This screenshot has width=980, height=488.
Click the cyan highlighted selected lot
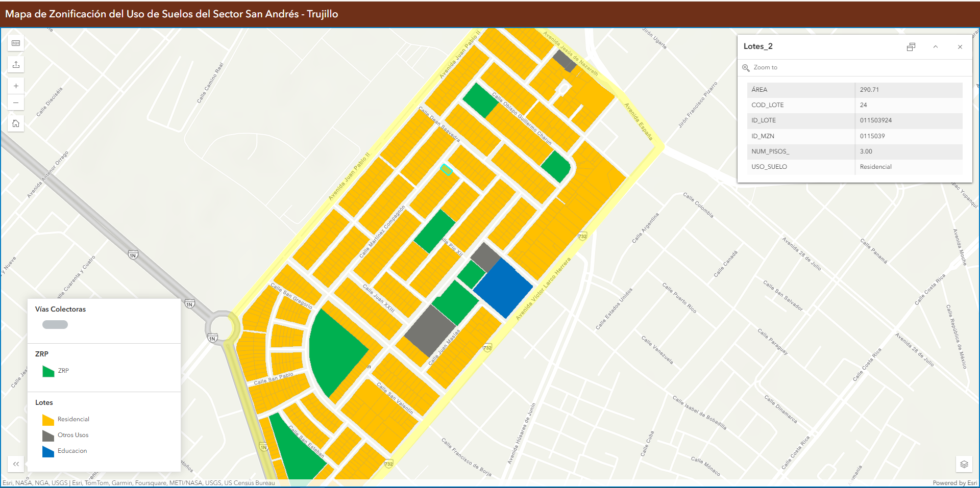[x=446, y=170]
